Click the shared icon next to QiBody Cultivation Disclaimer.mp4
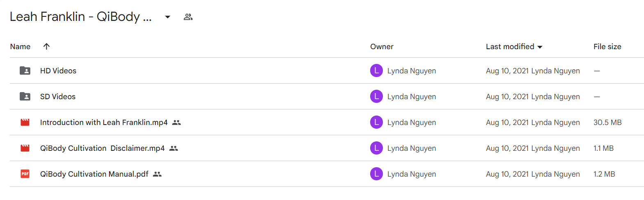This screenshot has height=200, width=644. point(174,148)
